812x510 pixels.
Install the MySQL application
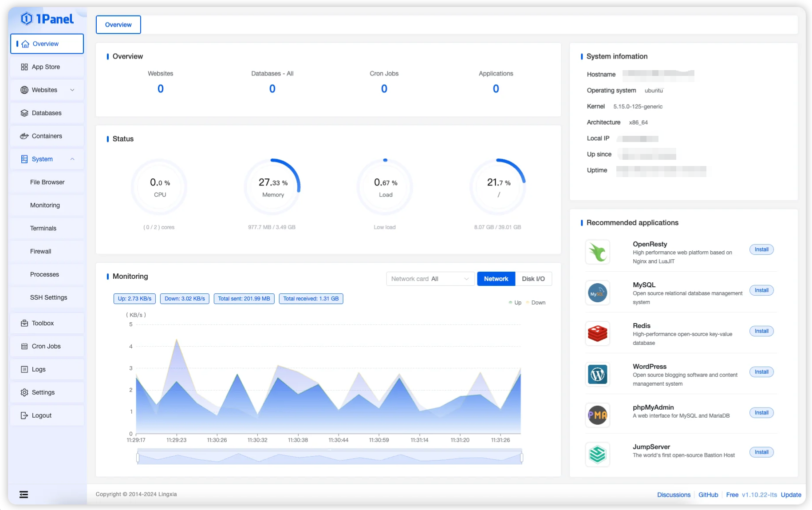pos(761,290)
